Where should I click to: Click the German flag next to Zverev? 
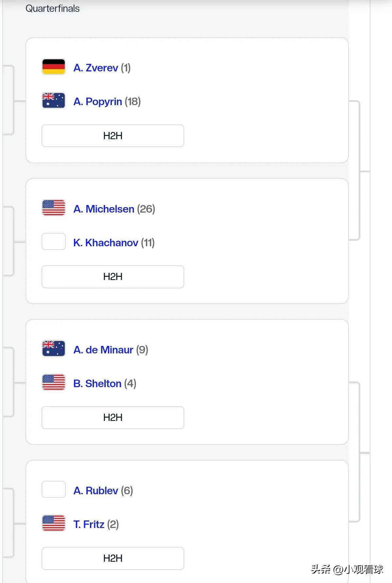point(54,67)
